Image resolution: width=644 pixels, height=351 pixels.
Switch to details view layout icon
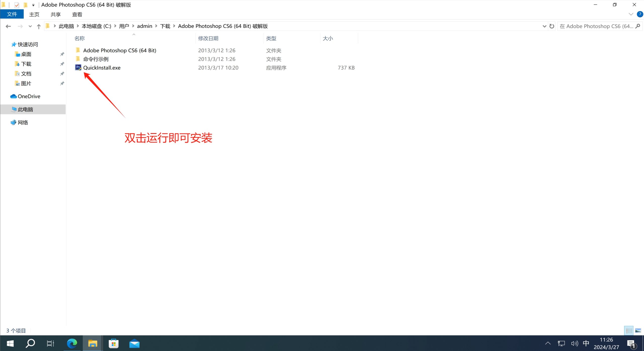point(629,330)
